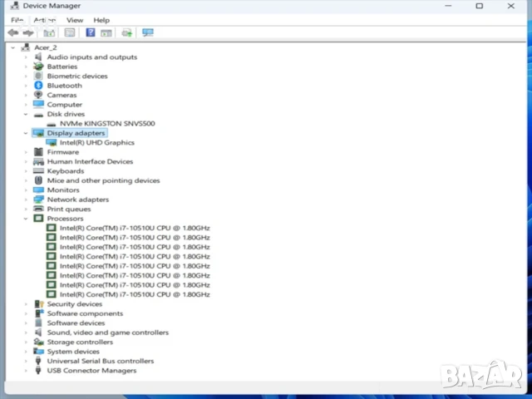Click the blue Help toolbar icon
Viewport: 532px width, 399px height.
90,32
